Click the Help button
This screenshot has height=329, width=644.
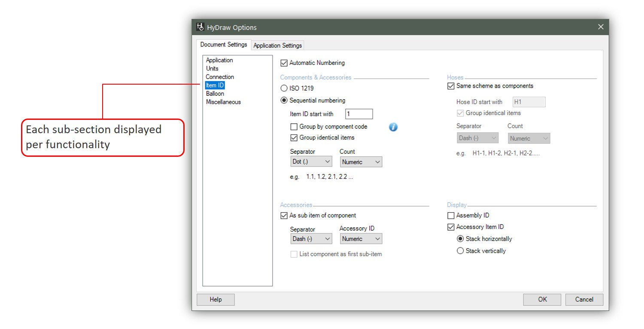click(x=216, y=299)
